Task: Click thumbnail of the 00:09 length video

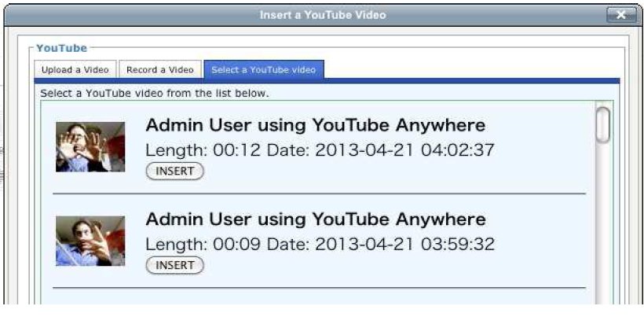Action: pyautogui.click(x=90, y=241)
